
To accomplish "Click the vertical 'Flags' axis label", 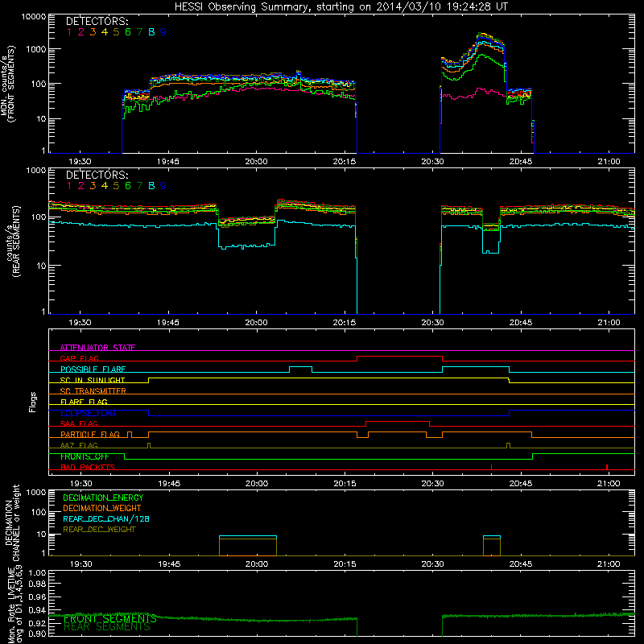I will point(32,402).
